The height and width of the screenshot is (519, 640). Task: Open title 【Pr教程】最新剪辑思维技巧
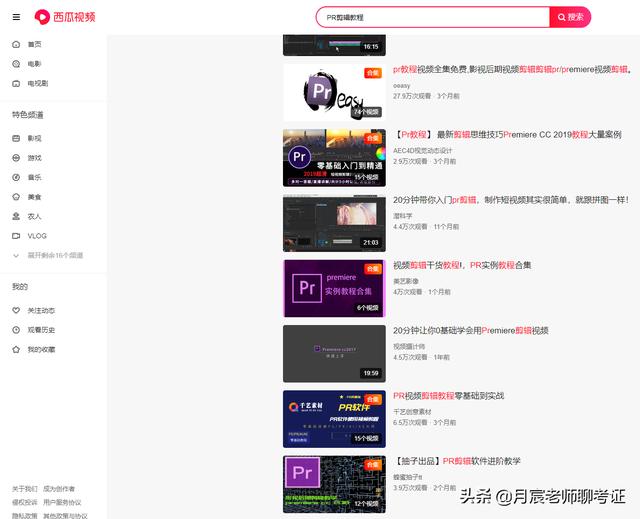click(507, 135)
